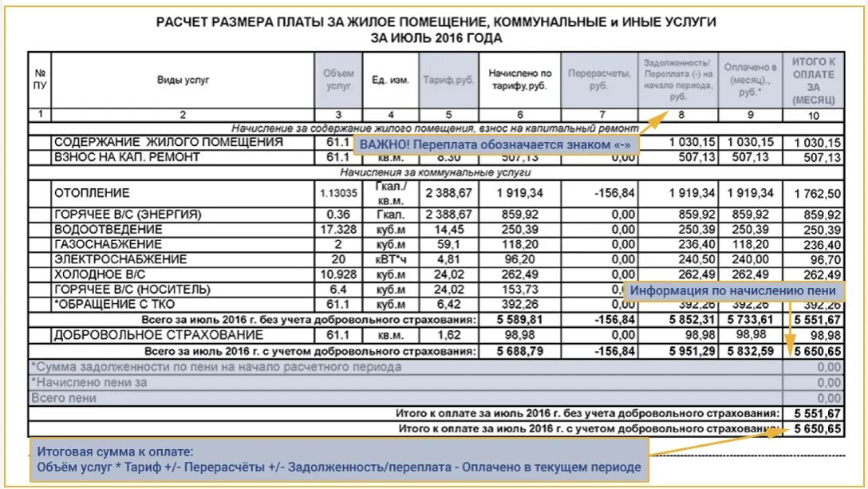Select the volume value '10.928' for ХОЛОДНОЕ В/С
This screenshot has width=868, height=489.
(338, 274)
